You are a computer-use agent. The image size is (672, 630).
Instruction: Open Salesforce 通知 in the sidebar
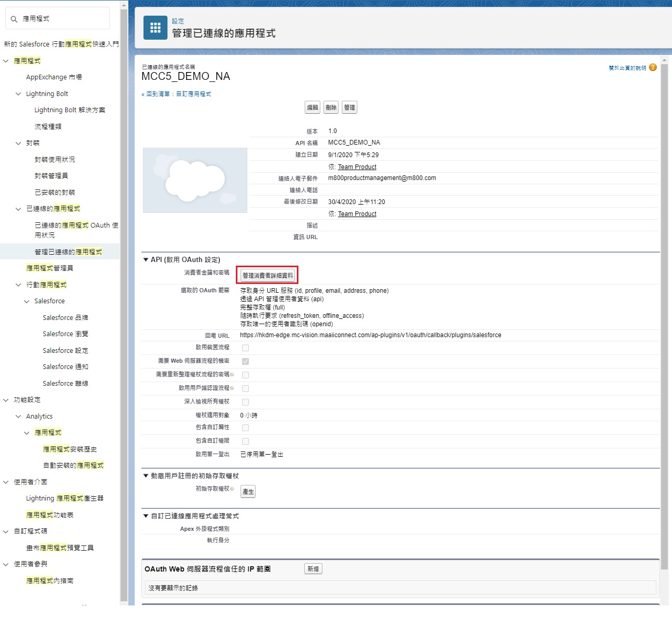point(65,367)
